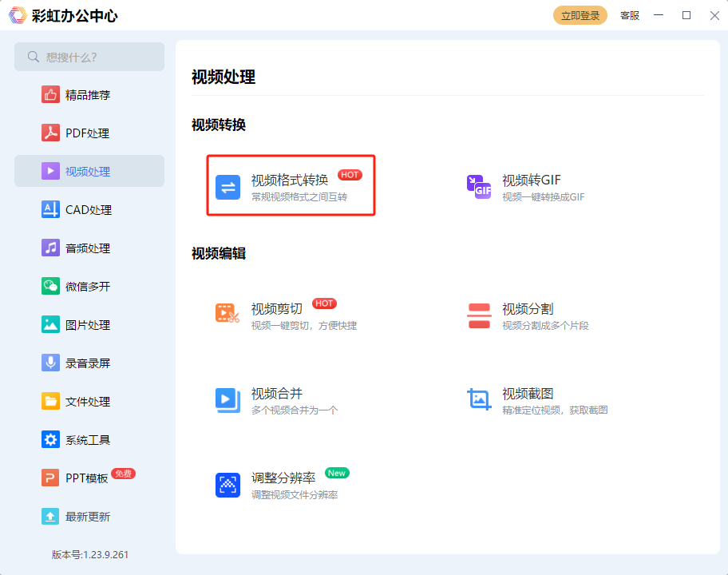Image resolution: width=728 pixels, height=575 pixels.
Task: Click the PDF处理 red PDF icon
Action: (50, 133)
